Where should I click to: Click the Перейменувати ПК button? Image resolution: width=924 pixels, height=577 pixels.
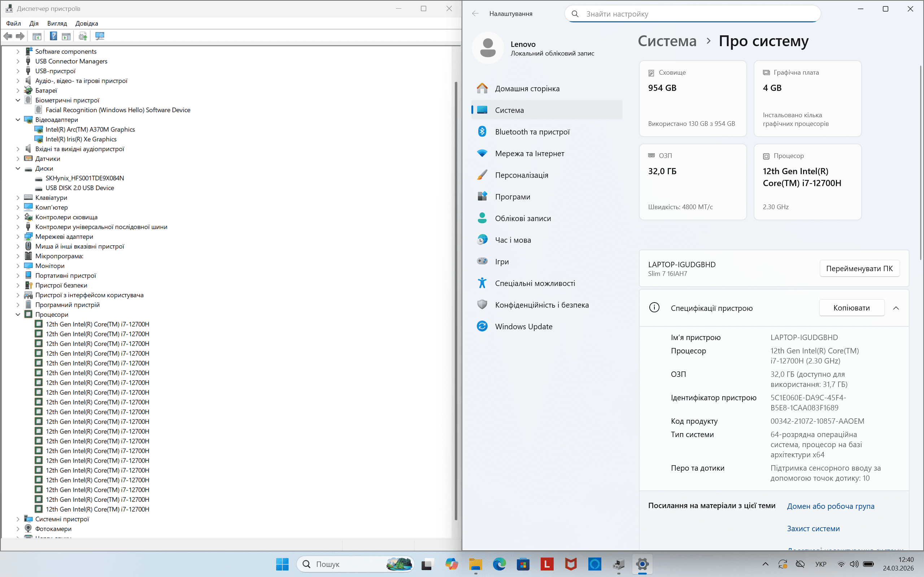[x=859, y=269]
